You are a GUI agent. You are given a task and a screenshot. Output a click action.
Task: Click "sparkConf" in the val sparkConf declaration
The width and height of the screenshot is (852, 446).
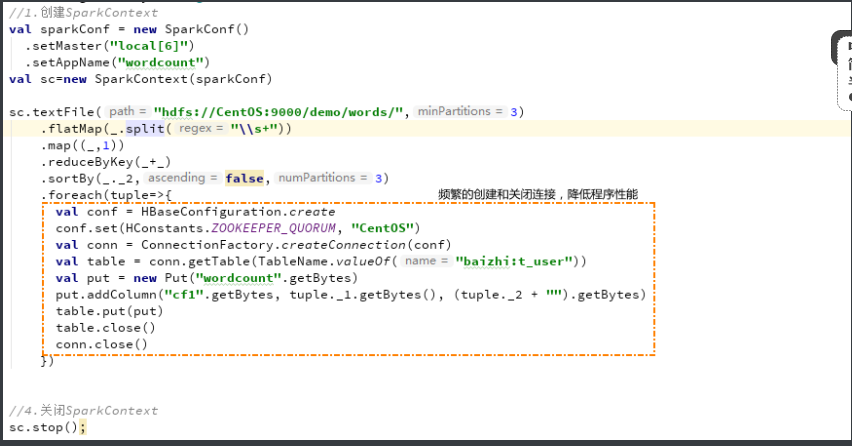coord(75,29)
